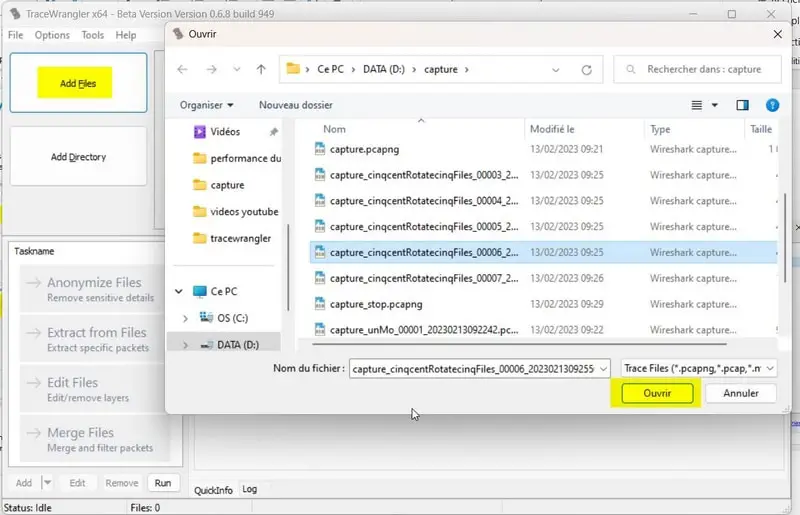Open the Tools menu in TraceWrangler
800x515 pixels.
point(92,35)
